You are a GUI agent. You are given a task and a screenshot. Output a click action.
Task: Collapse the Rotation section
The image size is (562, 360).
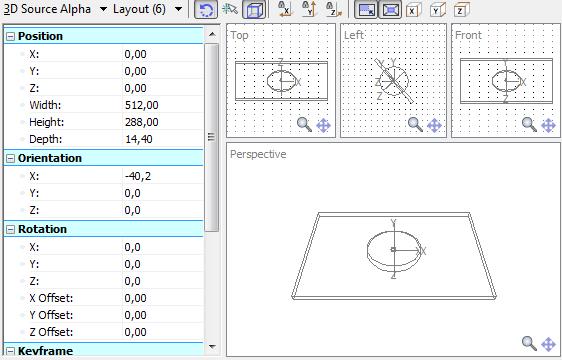click(x=10, y=229)
